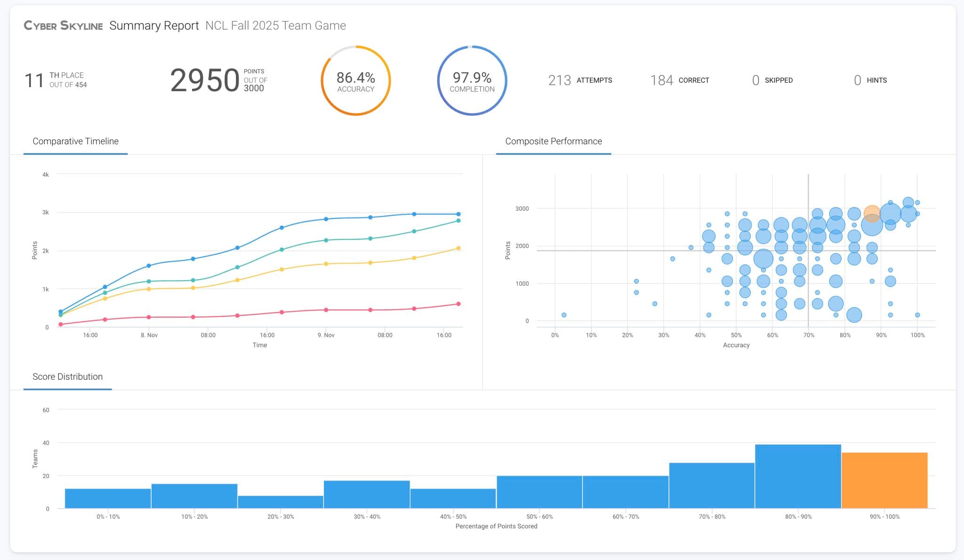This screenshot has width=964, height=560.
Task: Click the last point on blue timeline line
Action: coord(458,214)
